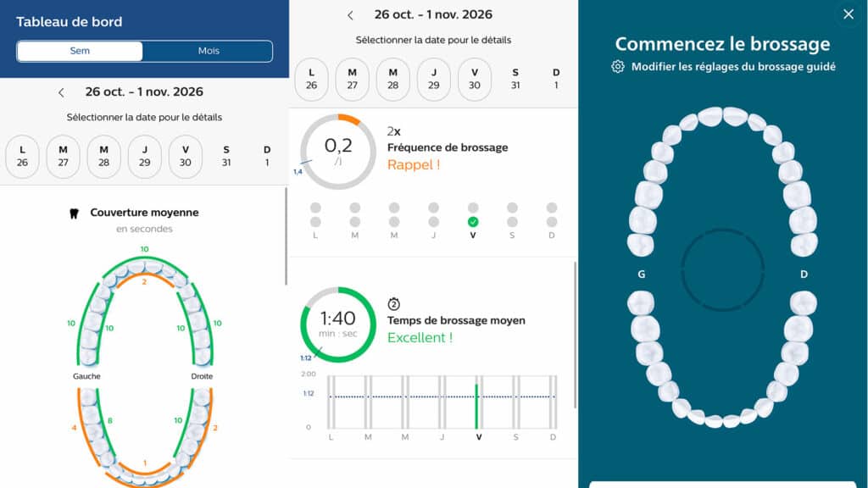Go to previous week in middle panel

350,15
